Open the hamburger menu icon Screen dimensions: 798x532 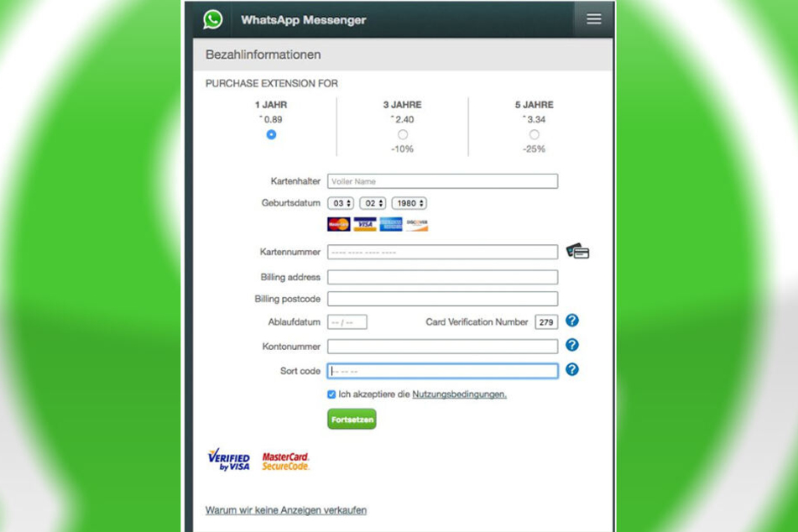[x=593, y=19]
